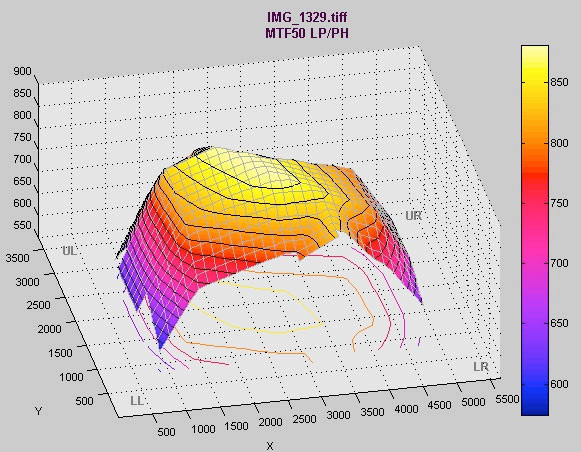
Task: Click the colorbar at the 600 level
Action: point(535,384)
